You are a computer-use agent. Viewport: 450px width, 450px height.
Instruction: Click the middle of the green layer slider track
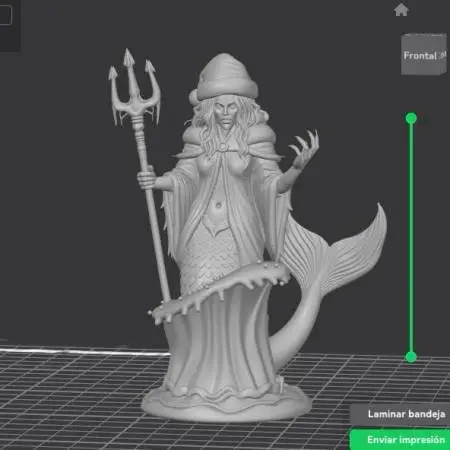click(x=411, y=237)
